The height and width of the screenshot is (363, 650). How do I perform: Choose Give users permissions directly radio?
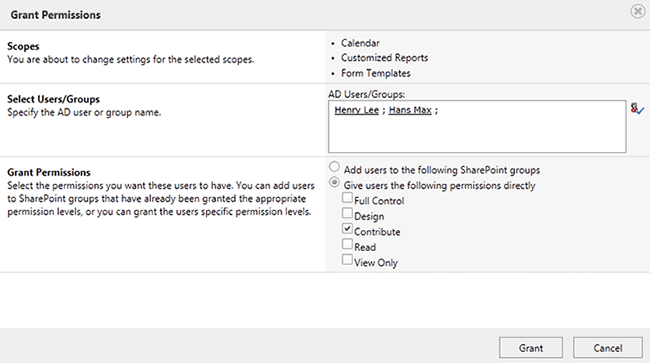pyautogui.click(x=334, y=182)
